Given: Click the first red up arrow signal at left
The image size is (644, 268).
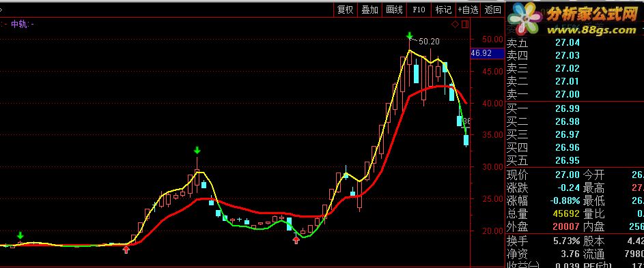Looking at the screenshot, I should [x=126, y=249].
